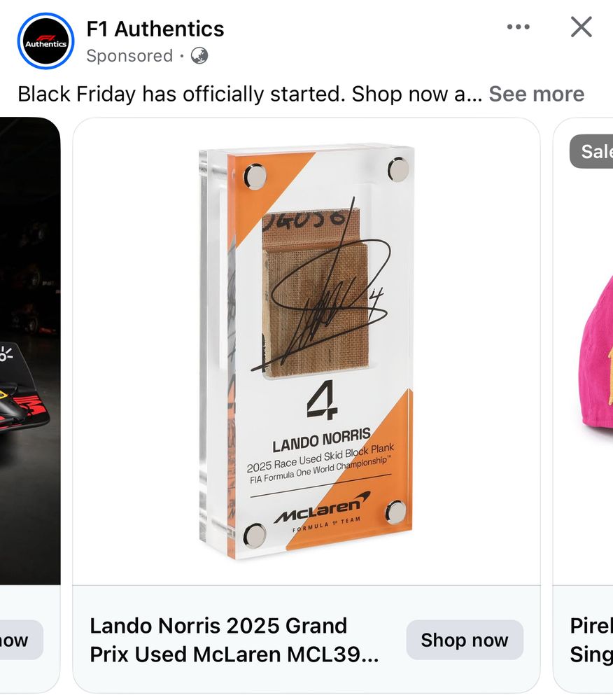Image resolution: width=613 pixels, height=700 pixels.
Task: Click the F1 Authentics page name
Action: 155,29
